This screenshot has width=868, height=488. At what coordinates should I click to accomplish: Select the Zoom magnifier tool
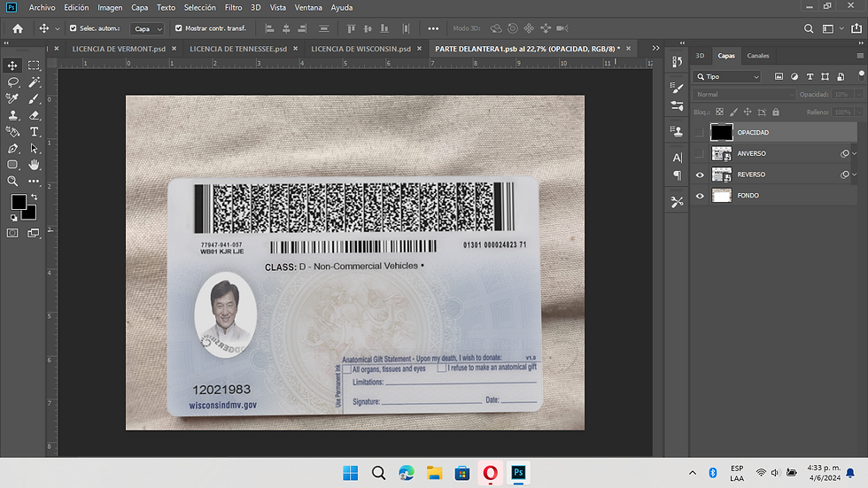[12, 181]
